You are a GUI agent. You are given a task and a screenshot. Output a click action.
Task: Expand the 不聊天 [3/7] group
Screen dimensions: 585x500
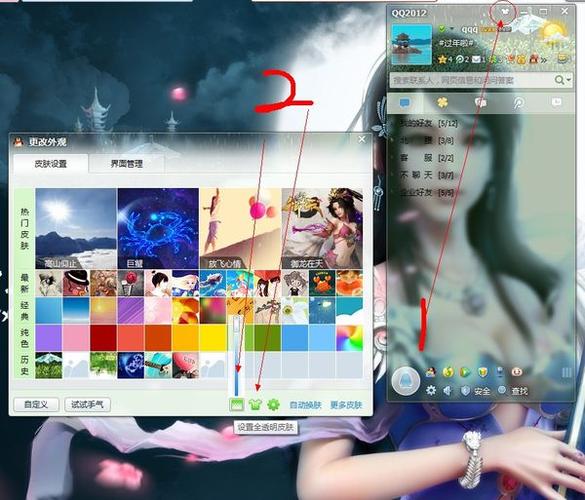click(427, 175)
